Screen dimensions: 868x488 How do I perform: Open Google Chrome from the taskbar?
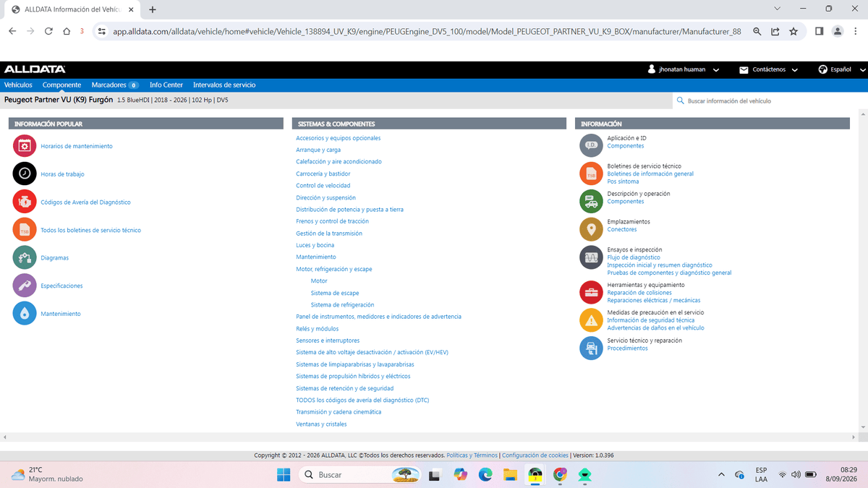pos(559,475)
